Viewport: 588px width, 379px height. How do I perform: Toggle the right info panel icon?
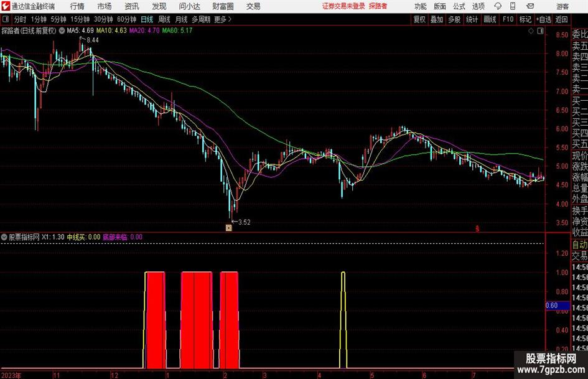click(540, 31)
